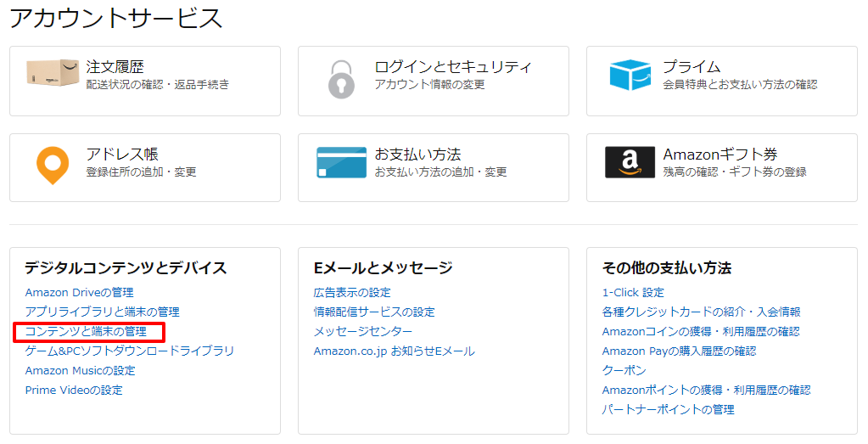Open クーポン link
868x444 pixels.
point(624,370)
